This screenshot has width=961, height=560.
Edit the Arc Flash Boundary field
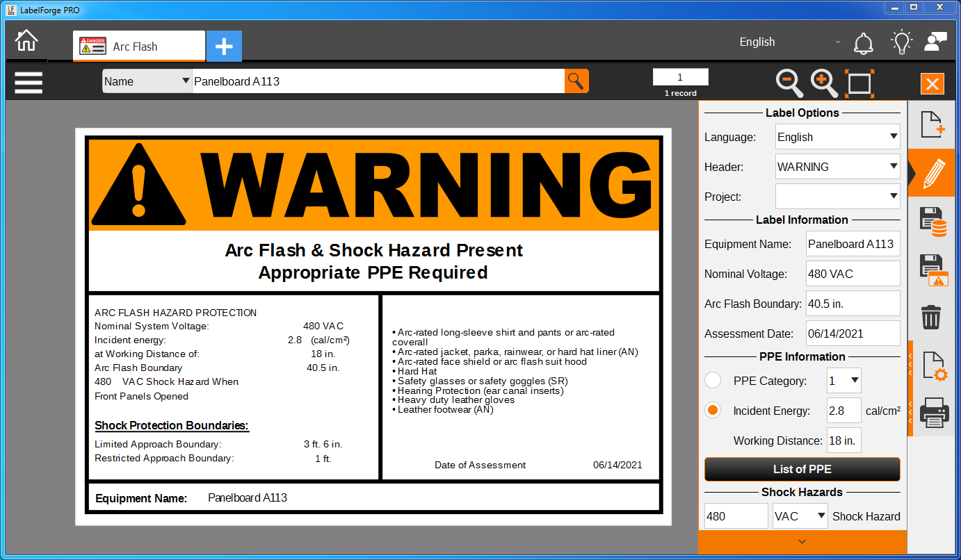pyautogui.click(x=853, y=303)
